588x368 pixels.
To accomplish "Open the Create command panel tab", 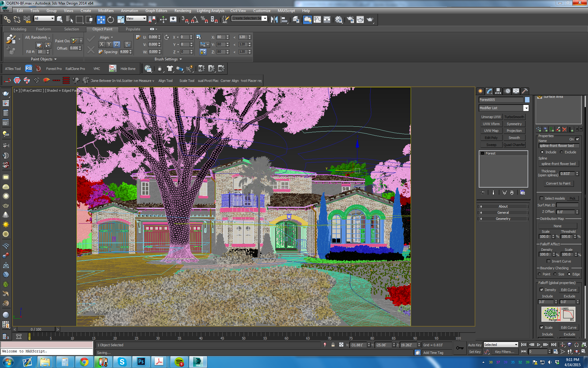I will (x=480, y=91).
